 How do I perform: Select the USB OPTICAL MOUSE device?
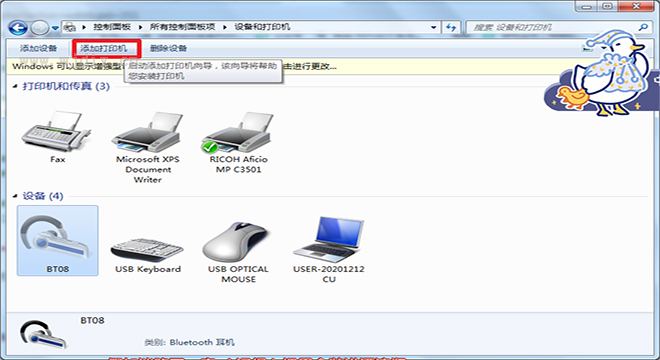[237, 242]
